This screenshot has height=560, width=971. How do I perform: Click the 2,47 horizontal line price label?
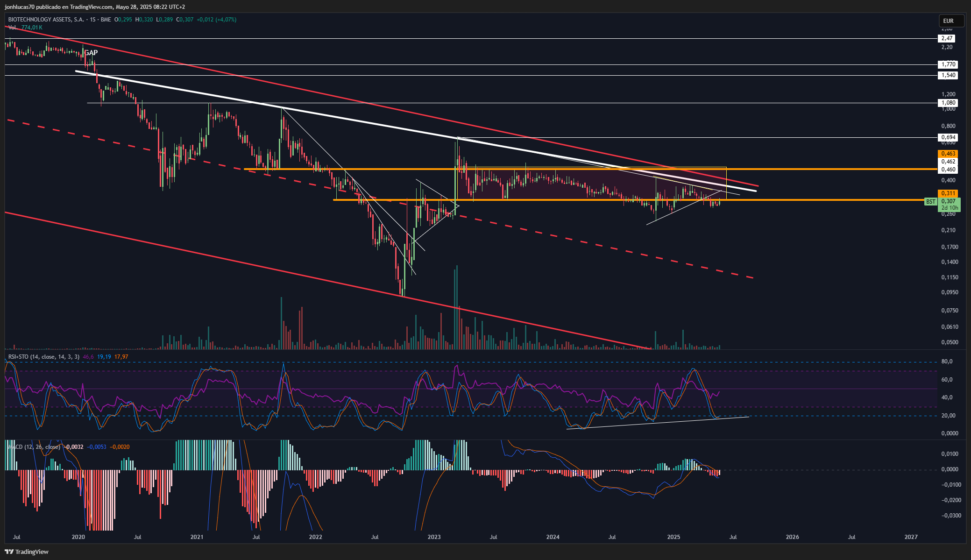point(947,38)
